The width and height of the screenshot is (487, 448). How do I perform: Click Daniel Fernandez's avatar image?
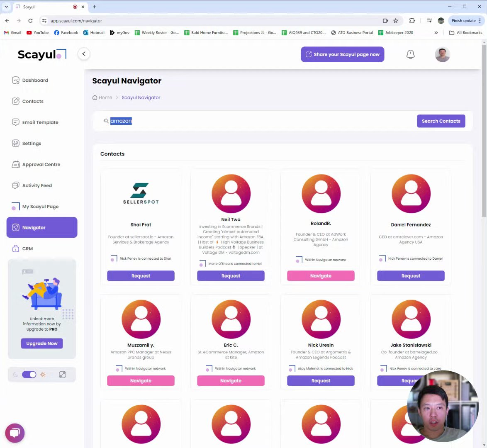[411, 194]
